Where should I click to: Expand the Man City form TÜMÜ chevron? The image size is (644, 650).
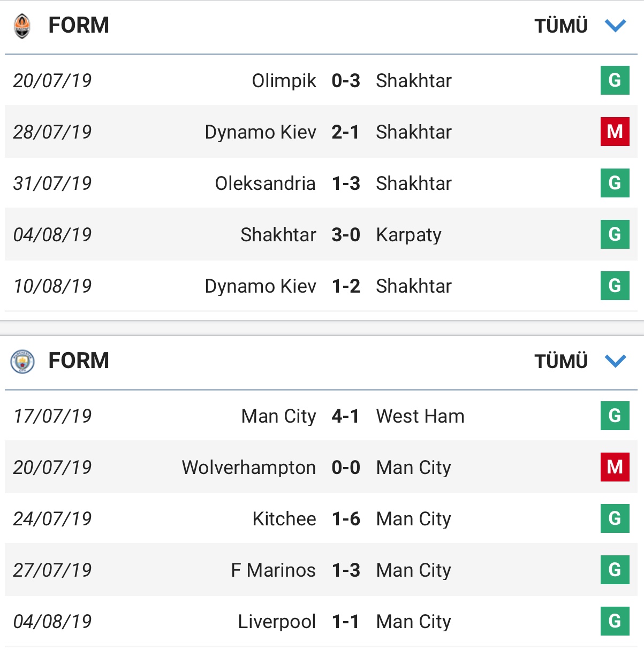coord(615,361)
